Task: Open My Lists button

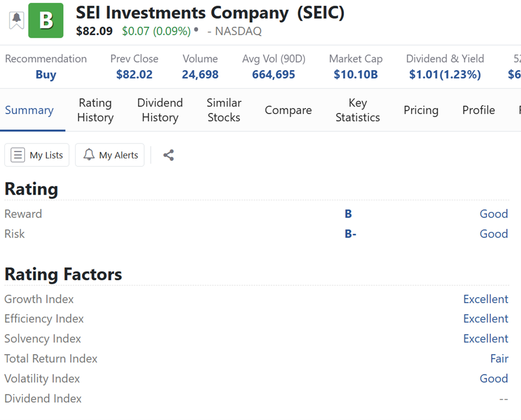Action: (37, 155)
